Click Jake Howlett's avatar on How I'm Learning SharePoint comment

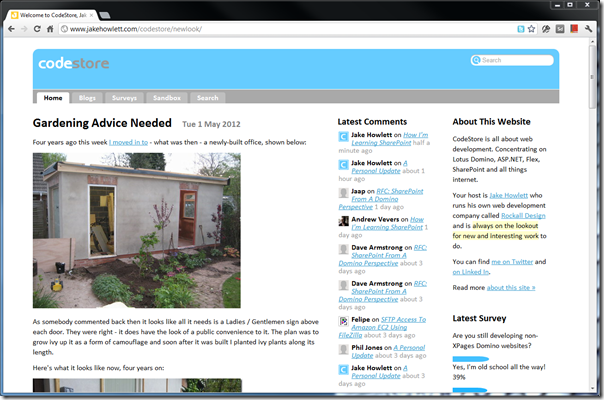point(343,136)
